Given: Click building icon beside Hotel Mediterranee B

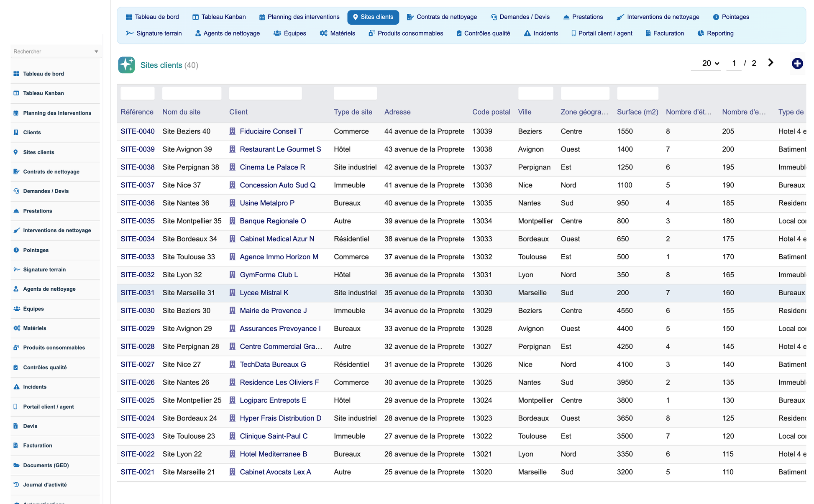Looking at the screenshot, I should click(x=232, y=454).
